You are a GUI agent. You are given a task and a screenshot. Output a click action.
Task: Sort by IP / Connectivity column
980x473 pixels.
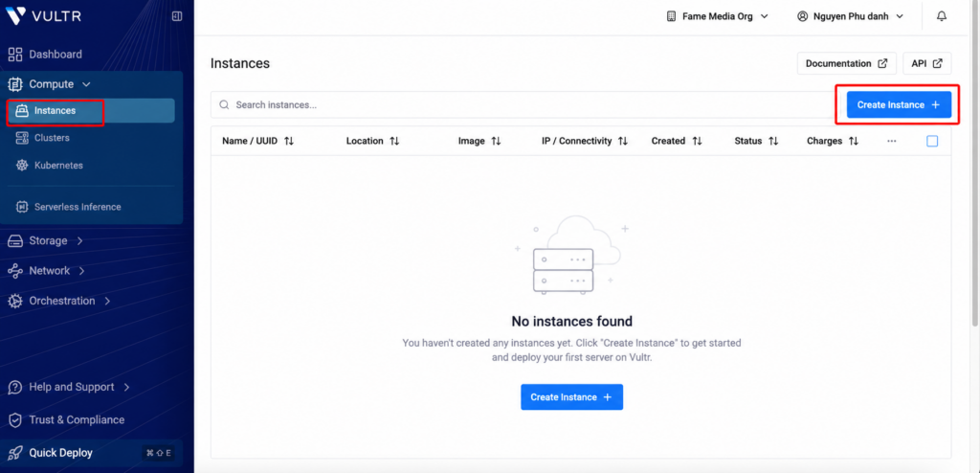585,142
